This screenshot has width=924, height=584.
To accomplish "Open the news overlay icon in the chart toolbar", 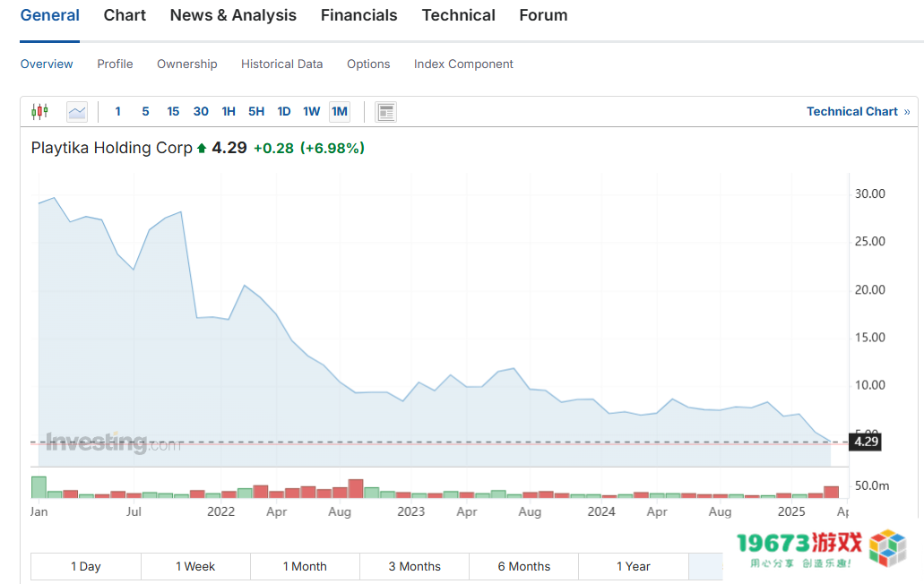I will [386, 112].
